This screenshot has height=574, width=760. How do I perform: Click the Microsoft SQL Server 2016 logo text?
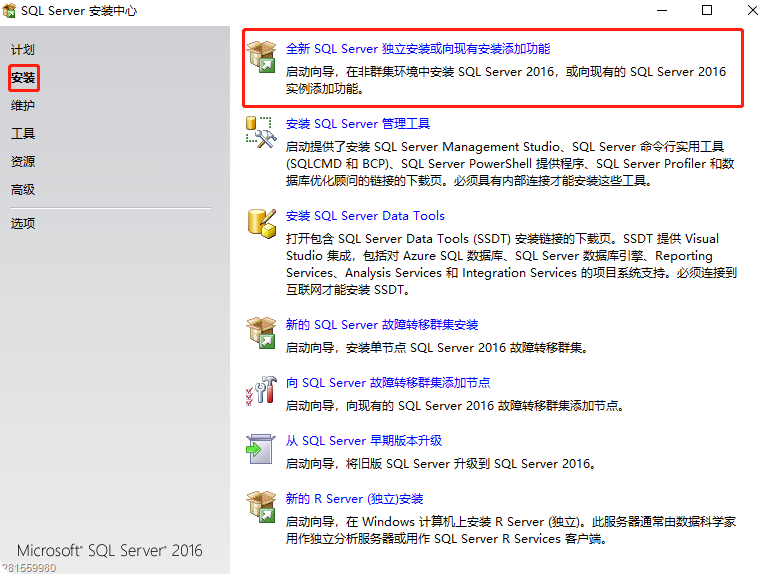pos(110,551)
